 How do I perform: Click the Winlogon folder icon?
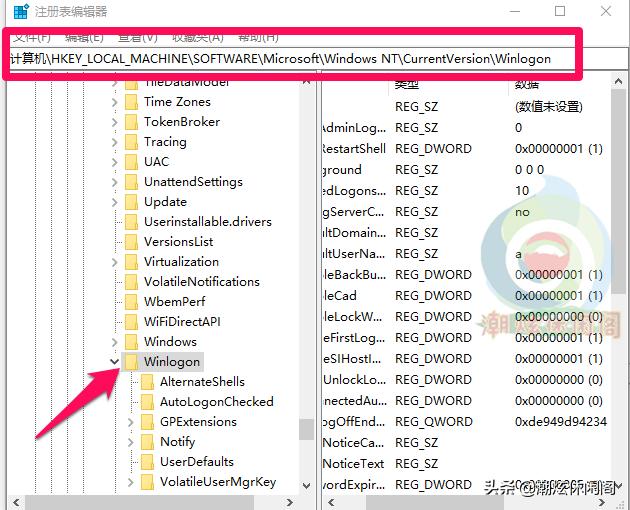pyautogui.click(x=131, y=362)
